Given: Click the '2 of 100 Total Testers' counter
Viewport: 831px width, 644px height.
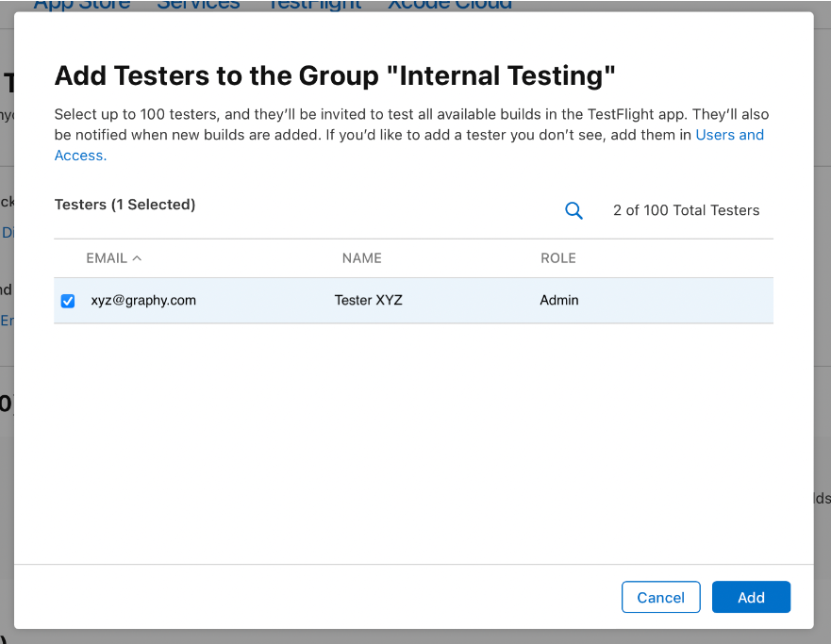Looking at the screenshot, I should 686,210.
